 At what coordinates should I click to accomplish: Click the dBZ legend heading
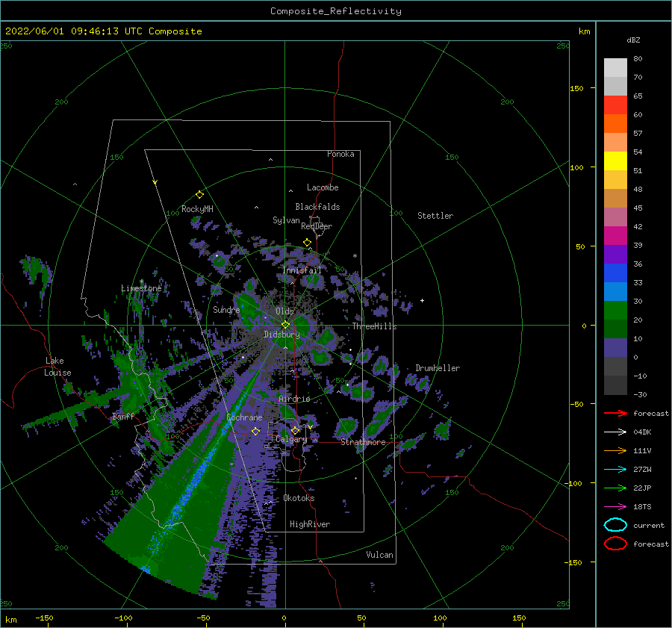(633, 40)
